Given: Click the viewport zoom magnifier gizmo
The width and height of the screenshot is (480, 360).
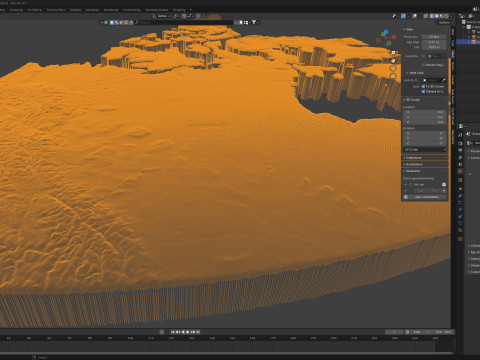Looking at the screenshot, I should [393, 53].
